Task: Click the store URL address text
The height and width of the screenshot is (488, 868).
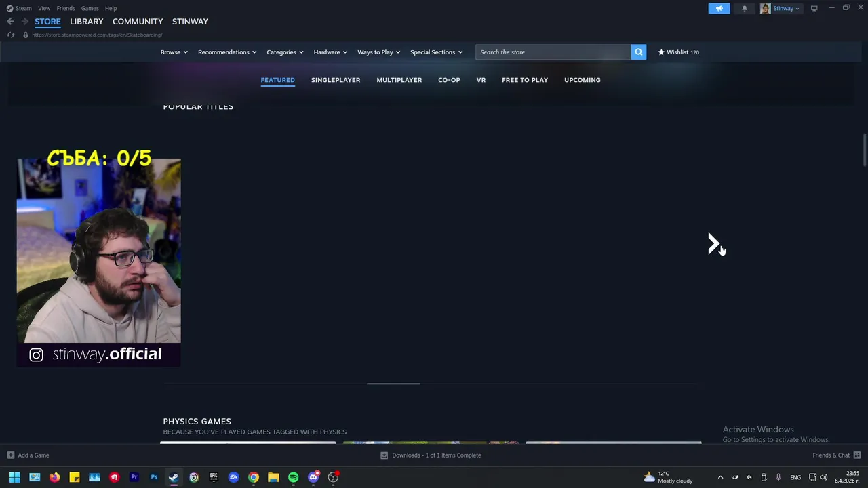Action: pyautogui.click(x=97, y=35)
